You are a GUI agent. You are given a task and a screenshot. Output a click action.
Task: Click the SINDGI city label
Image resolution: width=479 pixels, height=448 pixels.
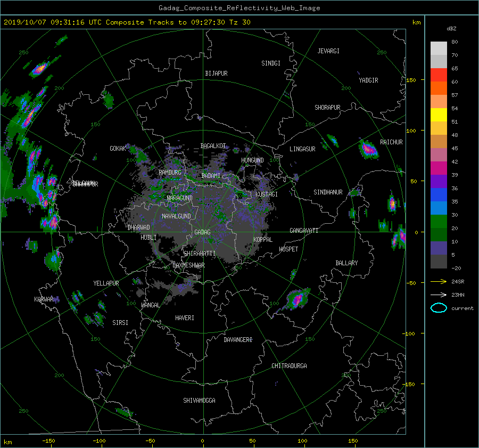271,63
